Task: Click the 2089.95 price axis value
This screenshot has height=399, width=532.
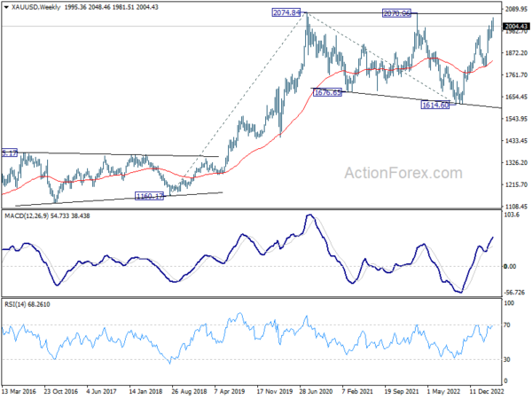Action: click(516, 10)
